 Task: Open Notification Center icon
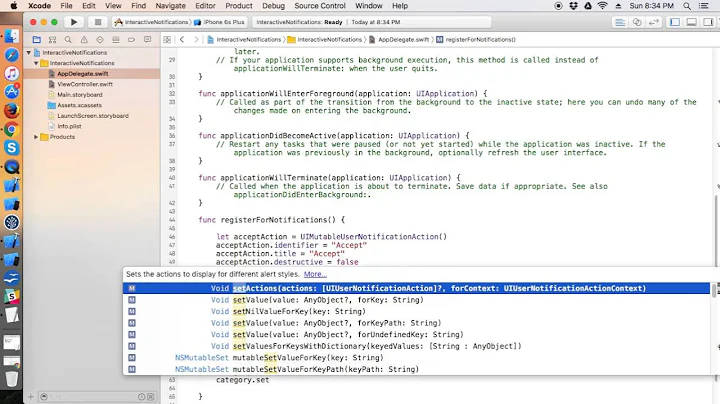(703, 6)
